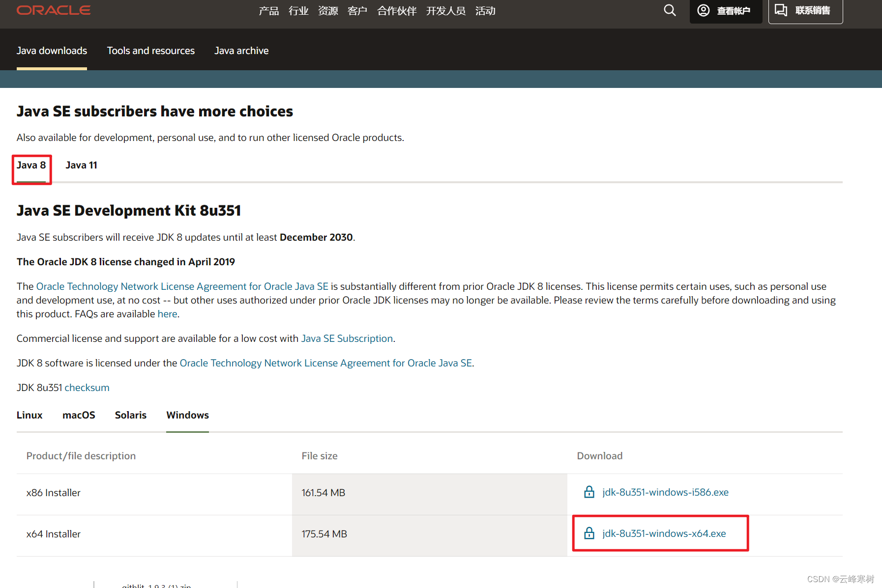Open the 开发人员 menu
The width and height of the screenshot is (882, 588).
point(446,11)
